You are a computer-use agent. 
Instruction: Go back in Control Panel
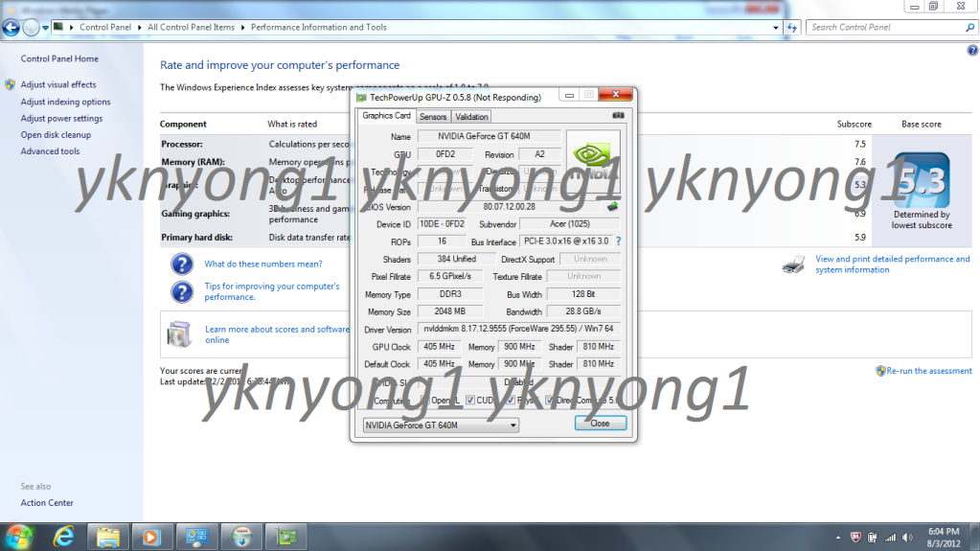pyautogui.click(x=11, y=28)
